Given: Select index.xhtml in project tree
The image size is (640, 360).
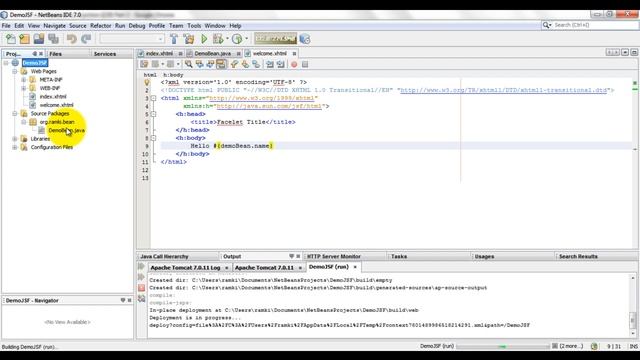Looking at the screenshot, I should tap(53, 97).
